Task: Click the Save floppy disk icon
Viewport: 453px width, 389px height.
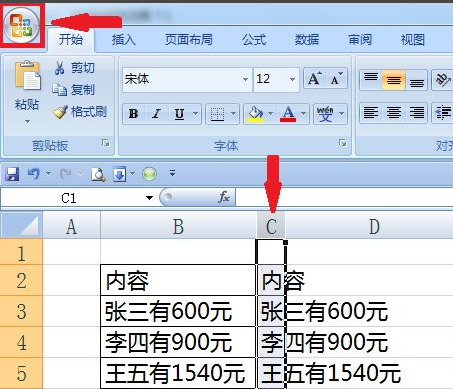Action: point(12,174)
